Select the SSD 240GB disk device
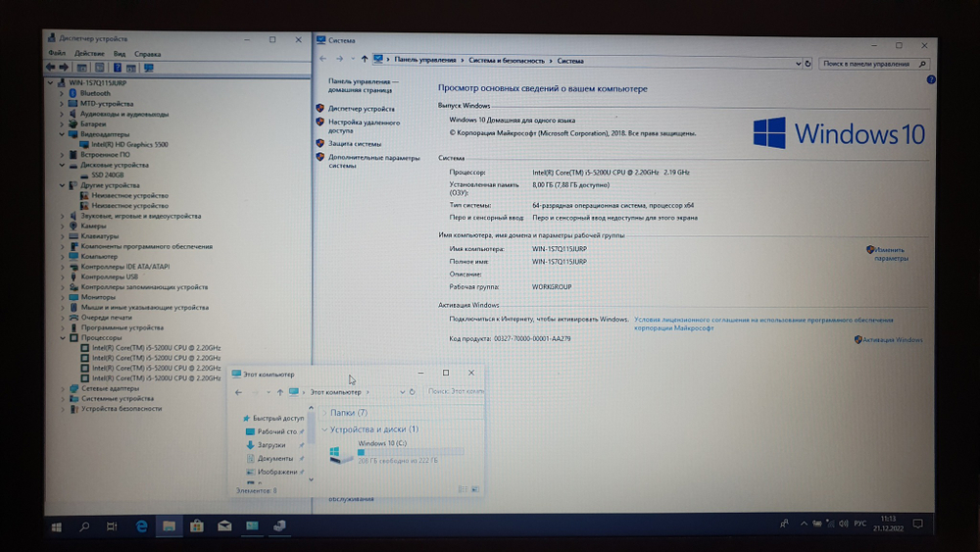 108,176
